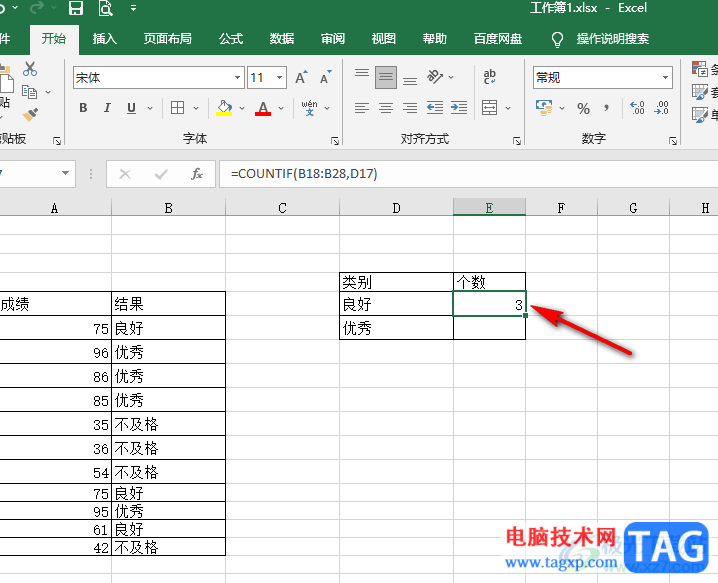Switch to the 视图 tab

click(384, 38)
